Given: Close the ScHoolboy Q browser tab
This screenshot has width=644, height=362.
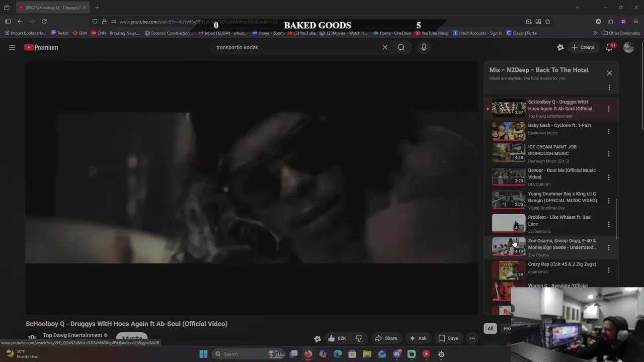Looking at the screenshot, I should [84, 8].
